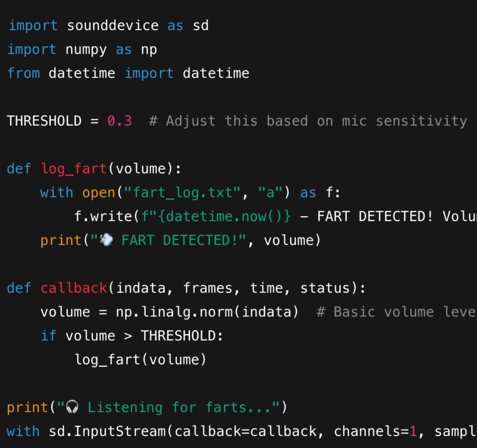Click the if keyword in callback
The image size is (477, 448).
coord(49,336)
